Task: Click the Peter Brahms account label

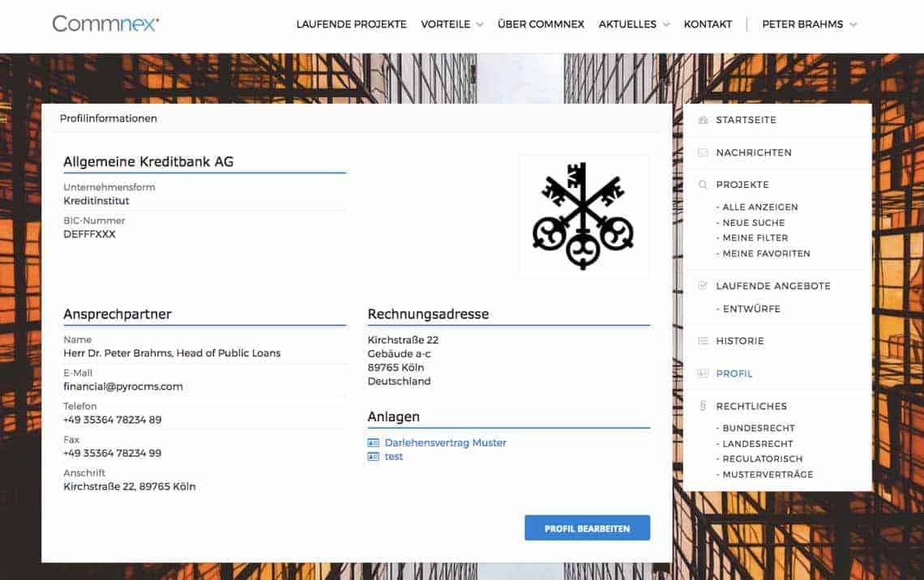Action: 802,24
